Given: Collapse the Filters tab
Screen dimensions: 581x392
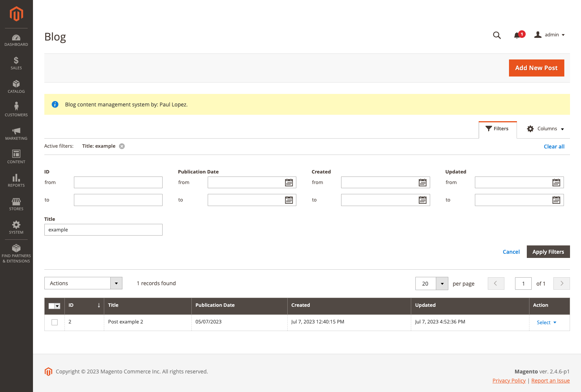Looking at the screenshot, I should click(497, 129).
